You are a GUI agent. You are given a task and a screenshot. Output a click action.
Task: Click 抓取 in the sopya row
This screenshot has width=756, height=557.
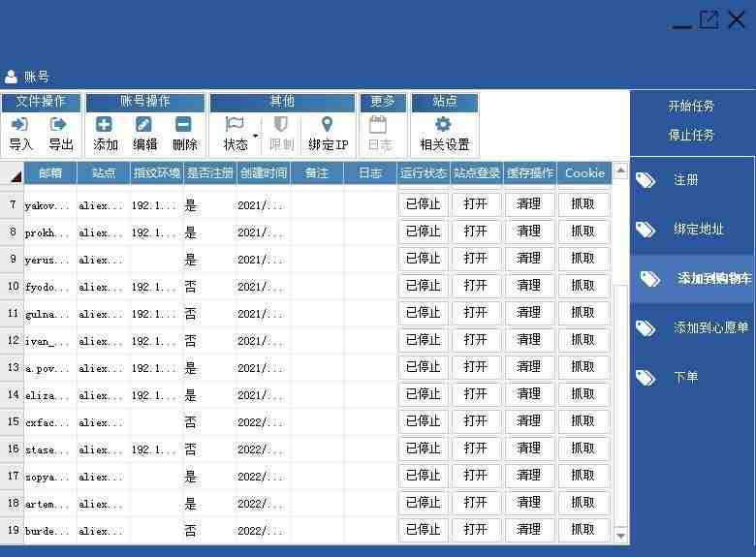tap(583, 476)
